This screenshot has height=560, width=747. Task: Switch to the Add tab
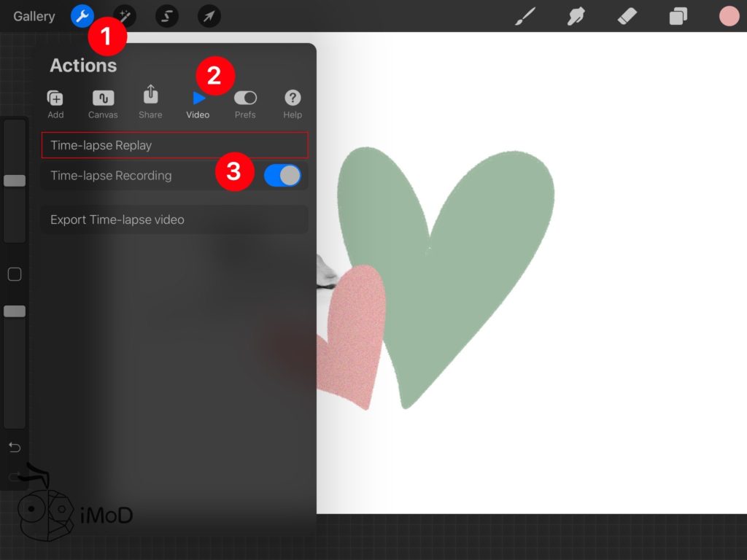click(55, 104)
